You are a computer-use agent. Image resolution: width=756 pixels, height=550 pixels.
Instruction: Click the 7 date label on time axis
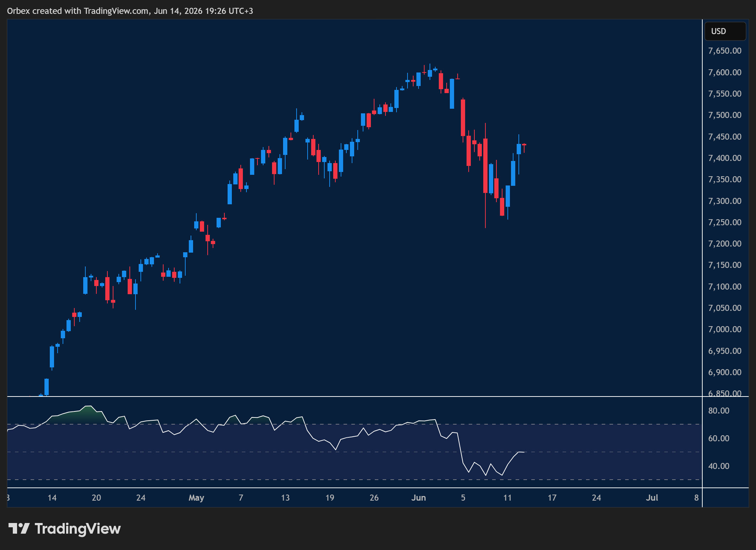point(241,498)
